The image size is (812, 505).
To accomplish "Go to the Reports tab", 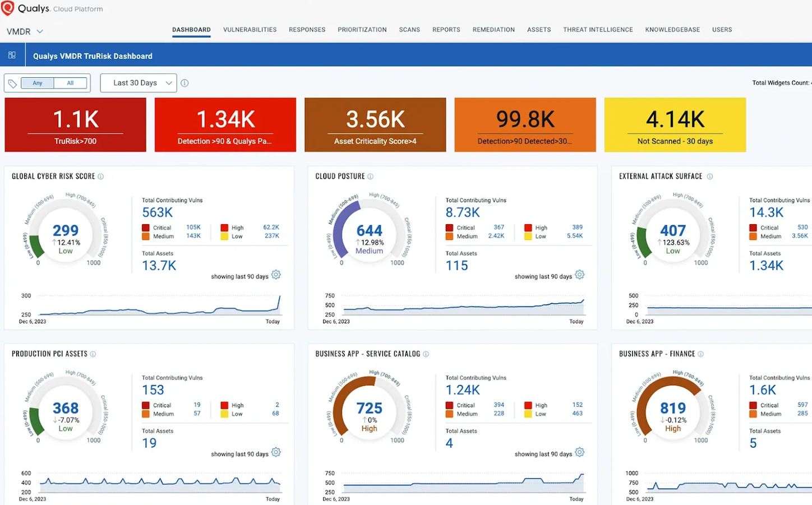I will point(446,30).
